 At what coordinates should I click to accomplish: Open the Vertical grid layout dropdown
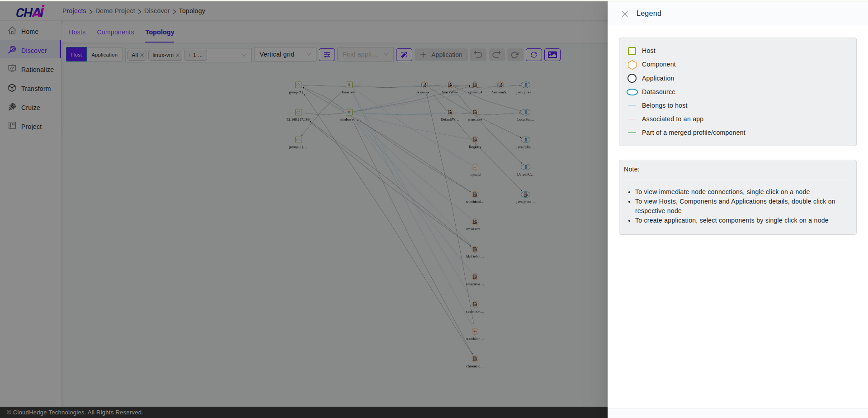click(285, 55)
